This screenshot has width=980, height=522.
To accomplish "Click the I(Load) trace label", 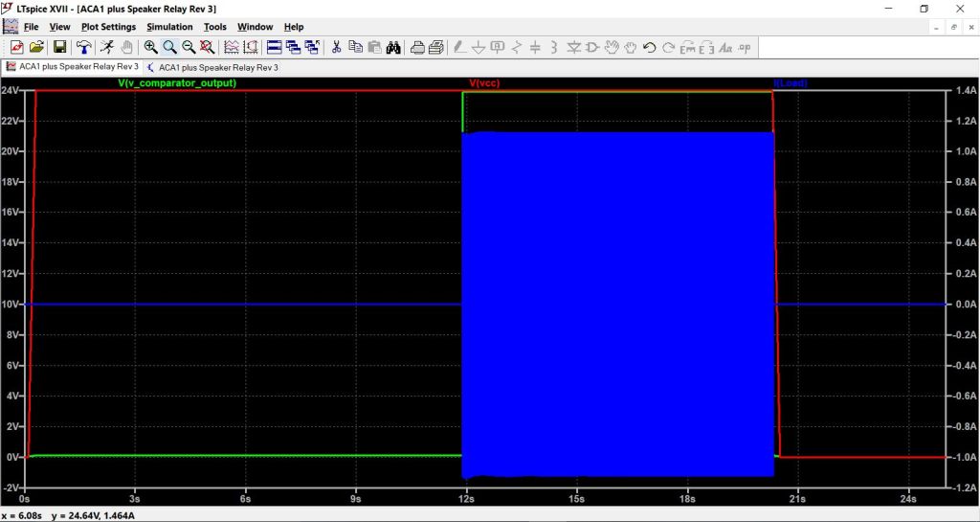I will click(791, 83).
